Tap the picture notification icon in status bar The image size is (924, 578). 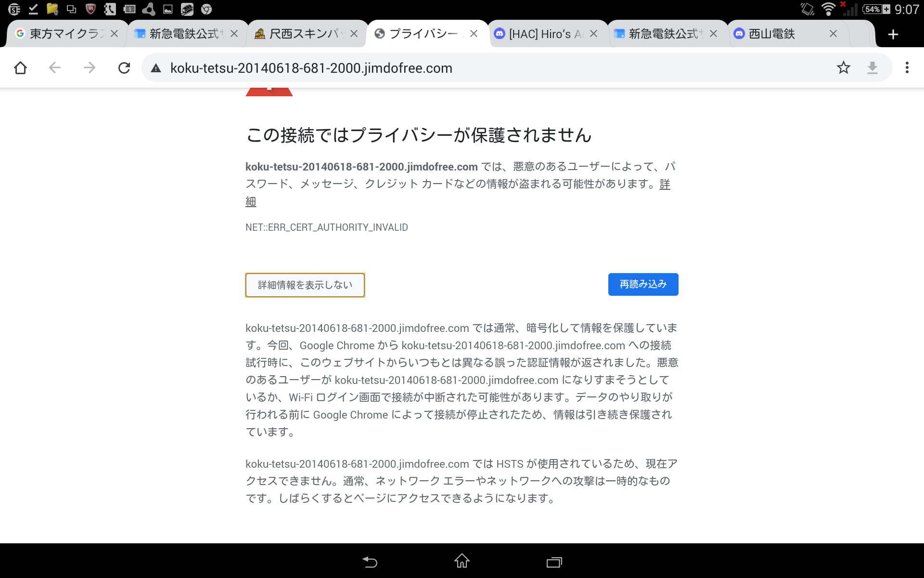point(168,9)
